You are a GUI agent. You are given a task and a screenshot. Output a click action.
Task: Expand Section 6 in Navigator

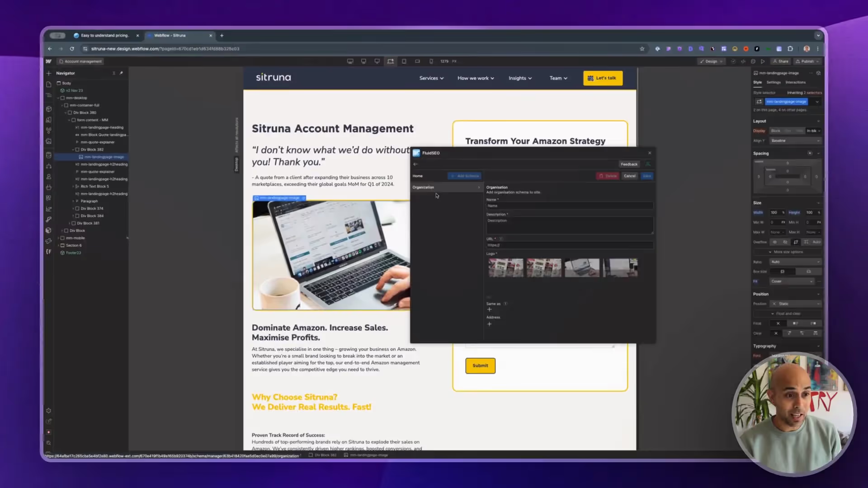(58, 246)
